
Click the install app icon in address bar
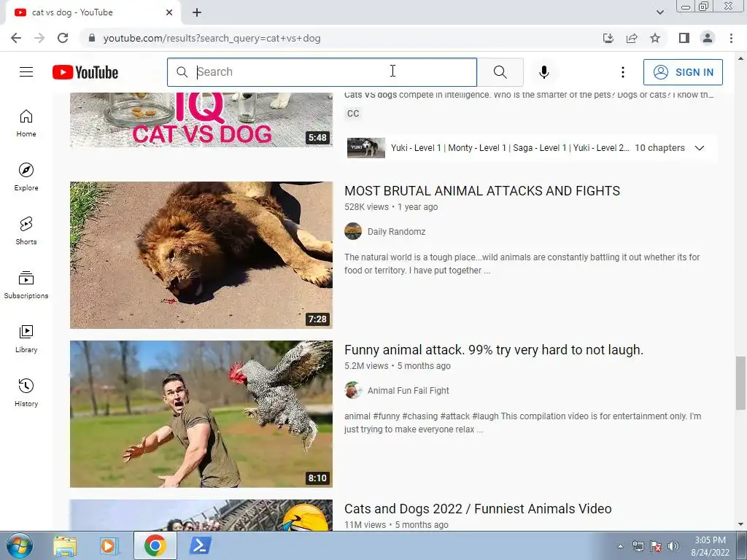point(608,38)
